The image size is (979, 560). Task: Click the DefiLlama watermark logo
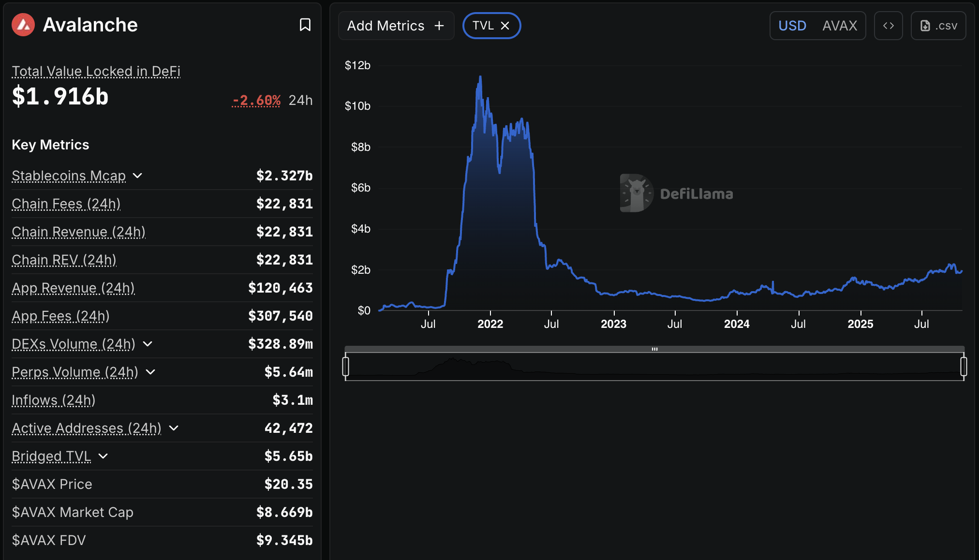pyautogui.click(x=637, y=193)
